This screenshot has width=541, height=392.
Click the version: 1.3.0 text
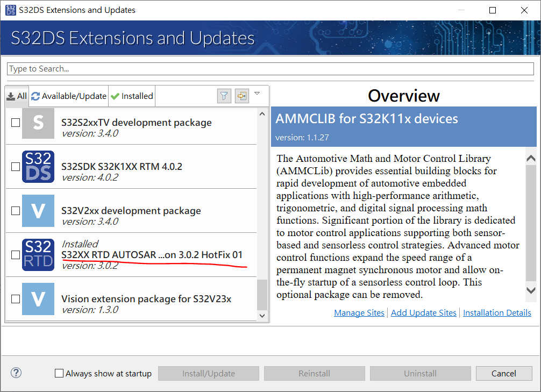click(x=90, y=310)
